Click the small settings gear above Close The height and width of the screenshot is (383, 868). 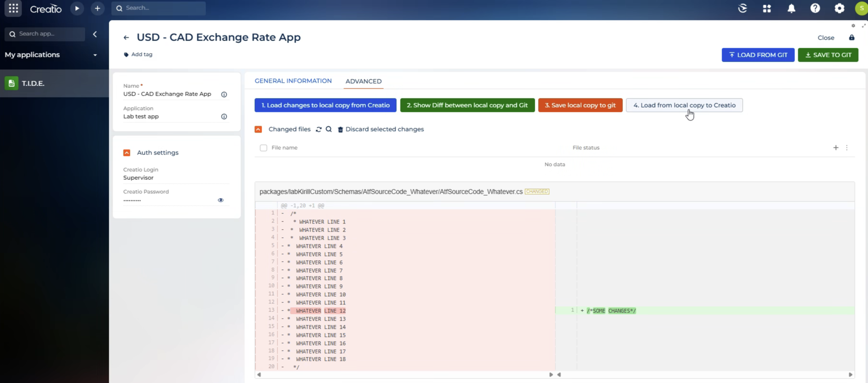[x=853, y=26]
